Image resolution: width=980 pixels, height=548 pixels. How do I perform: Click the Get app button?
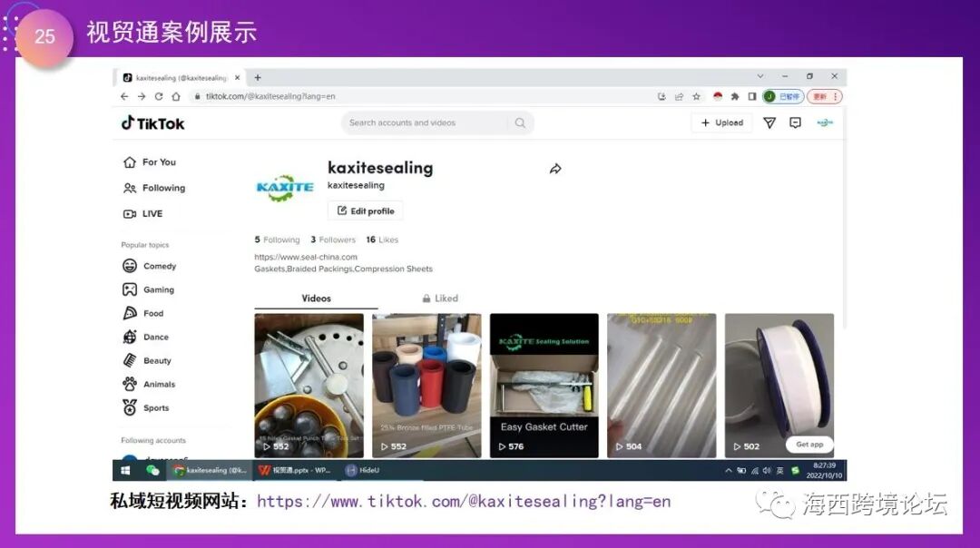click(809, 445)
